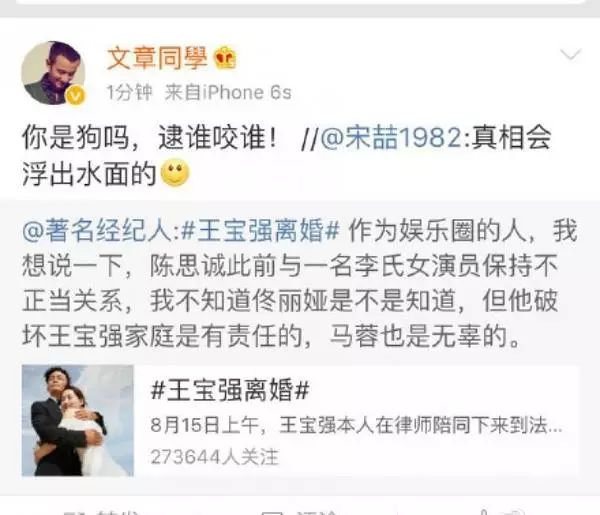600x515 pixels.
Task: Tap the crown membership badge
Action: tap(225, 58)
